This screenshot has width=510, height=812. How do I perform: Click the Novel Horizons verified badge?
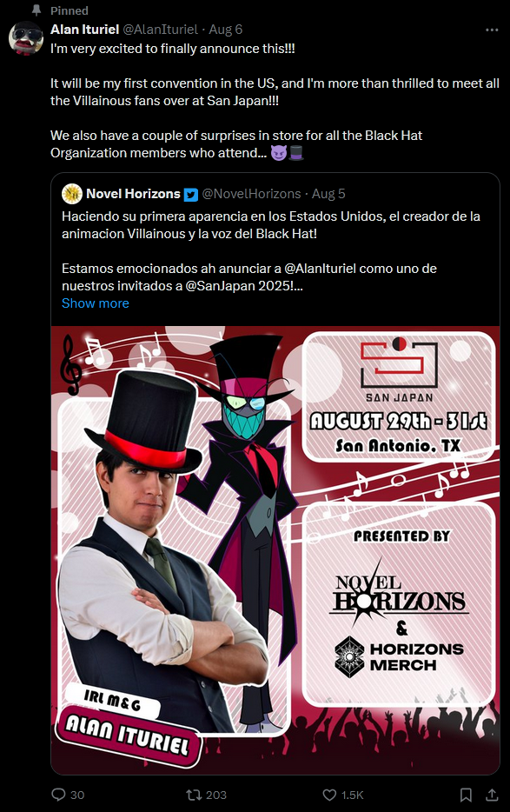(x=191, y=194)
